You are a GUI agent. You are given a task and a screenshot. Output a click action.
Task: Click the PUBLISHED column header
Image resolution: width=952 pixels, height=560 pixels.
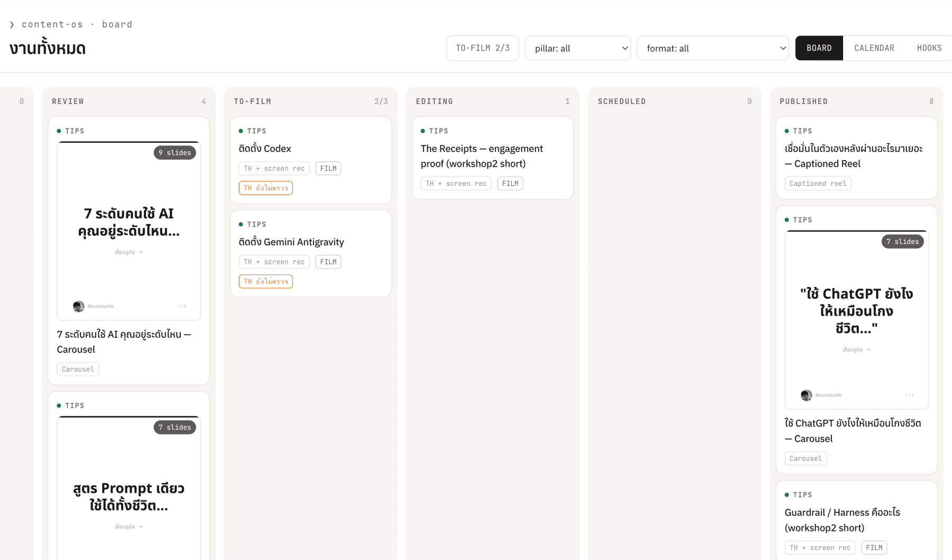click(x=804, y=102)
